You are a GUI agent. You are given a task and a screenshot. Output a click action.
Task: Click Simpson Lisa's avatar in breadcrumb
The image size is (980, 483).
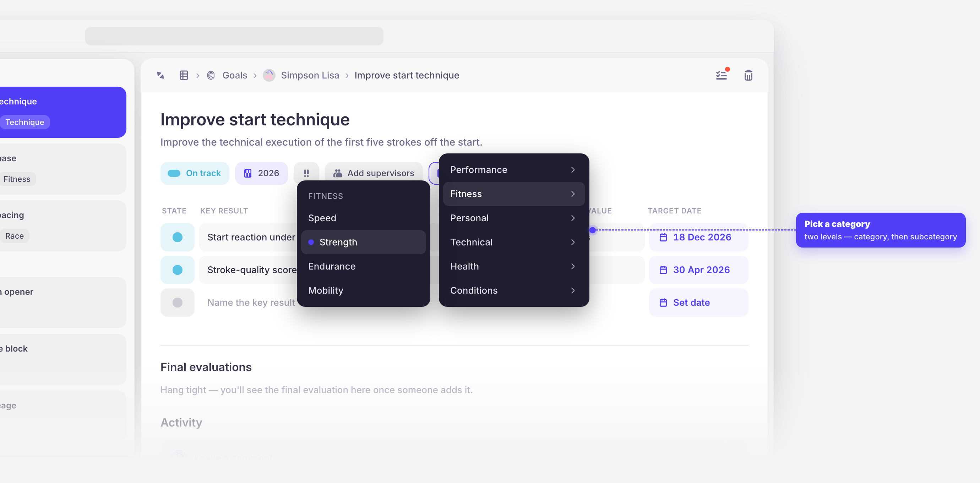tap(269, 75)
